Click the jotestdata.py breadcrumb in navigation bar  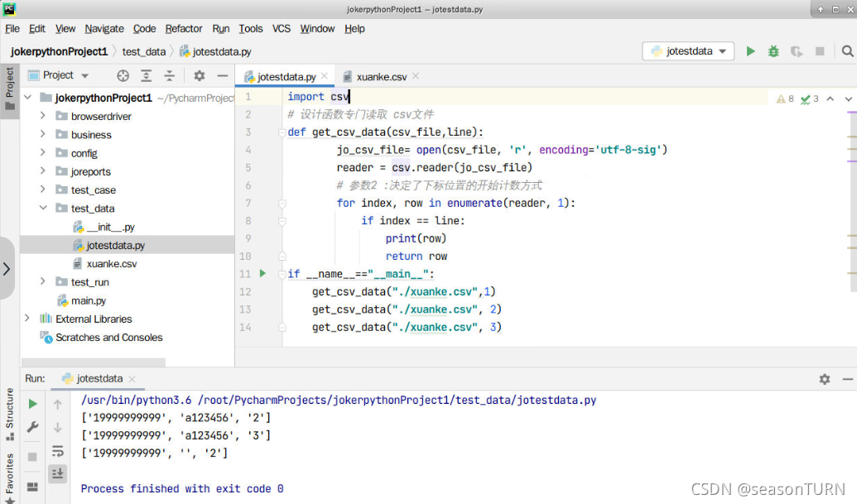click(x=215, y=52)
